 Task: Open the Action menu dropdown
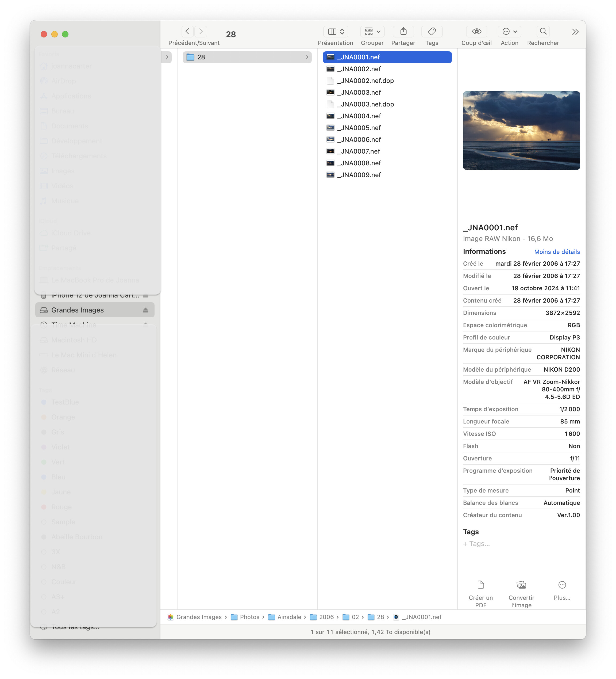pos(509,31)
